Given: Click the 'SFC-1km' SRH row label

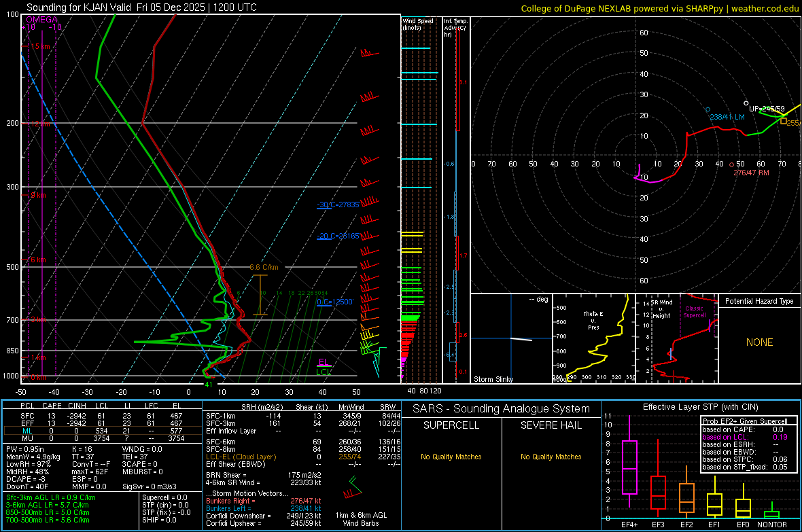Looking at the screenshot, I should pyautogui.click(x=220, y=416).
